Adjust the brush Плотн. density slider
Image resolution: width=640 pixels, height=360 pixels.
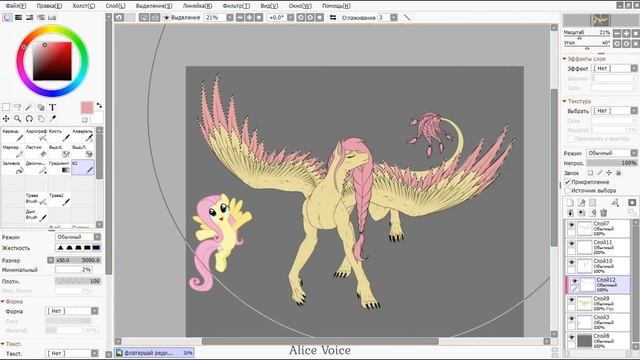(78, 281)
